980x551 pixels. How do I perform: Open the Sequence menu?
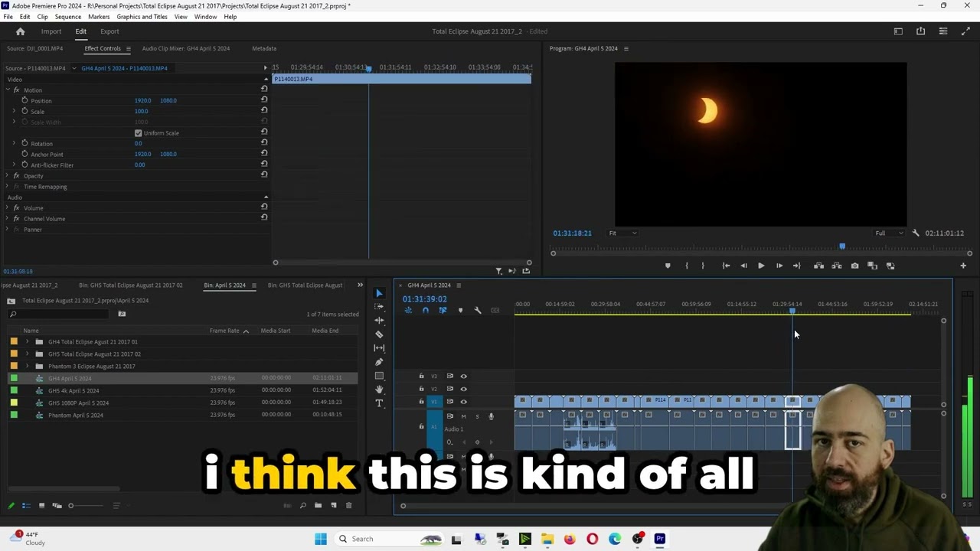(68, 16)
